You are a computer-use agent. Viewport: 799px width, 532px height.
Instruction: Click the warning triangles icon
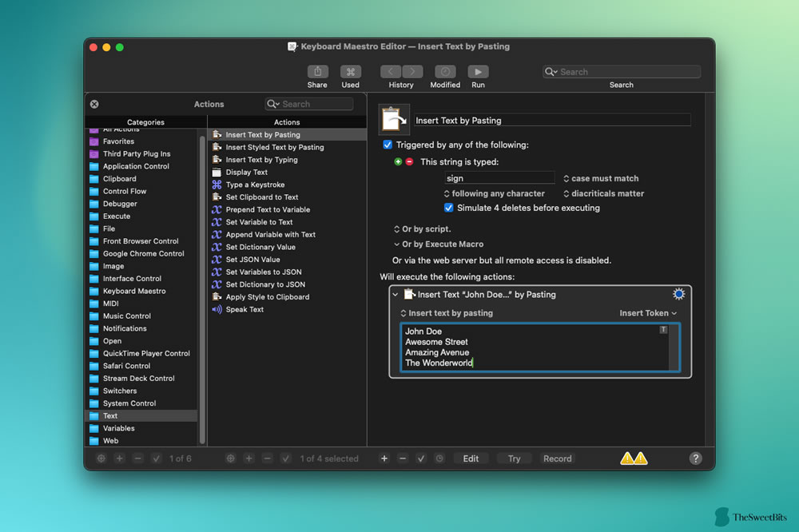634,459
